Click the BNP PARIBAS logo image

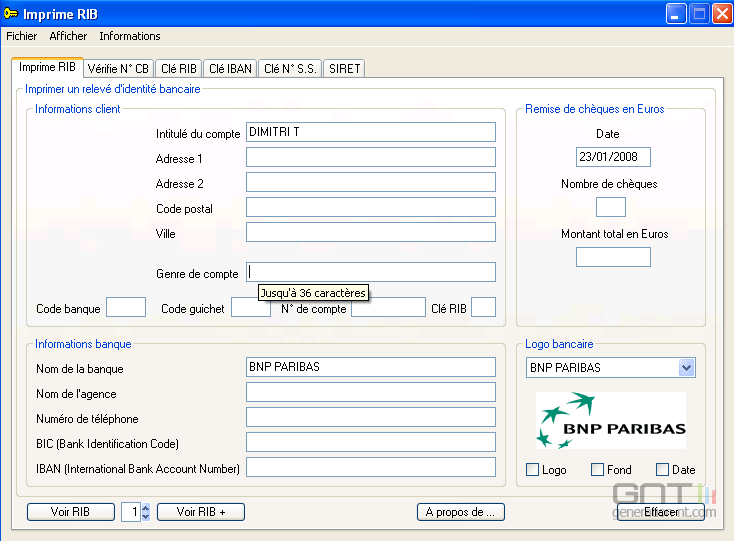point(611,421)
